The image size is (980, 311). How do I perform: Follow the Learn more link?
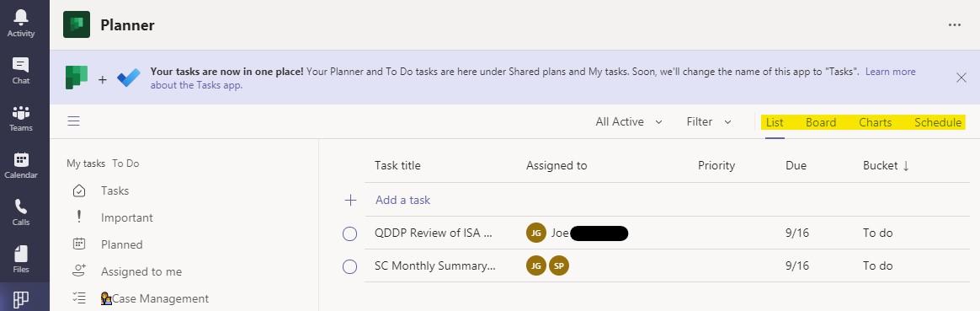click(890, 72)
